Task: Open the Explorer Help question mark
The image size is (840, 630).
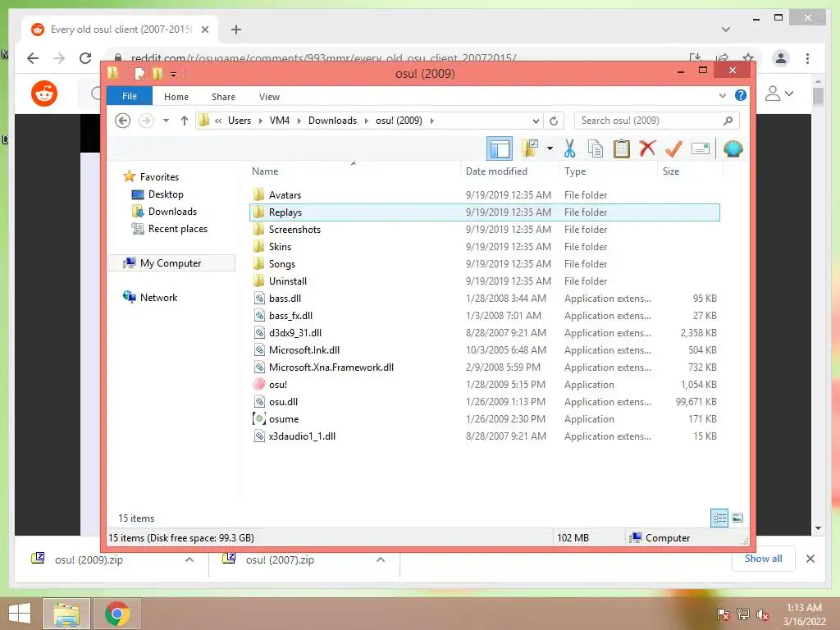Action: (741, 95)
